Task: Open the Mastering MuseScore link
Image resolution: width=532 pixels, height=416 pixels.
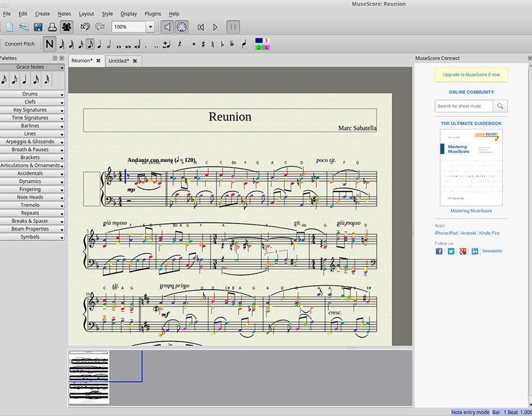Action: [x=471, y=211]
